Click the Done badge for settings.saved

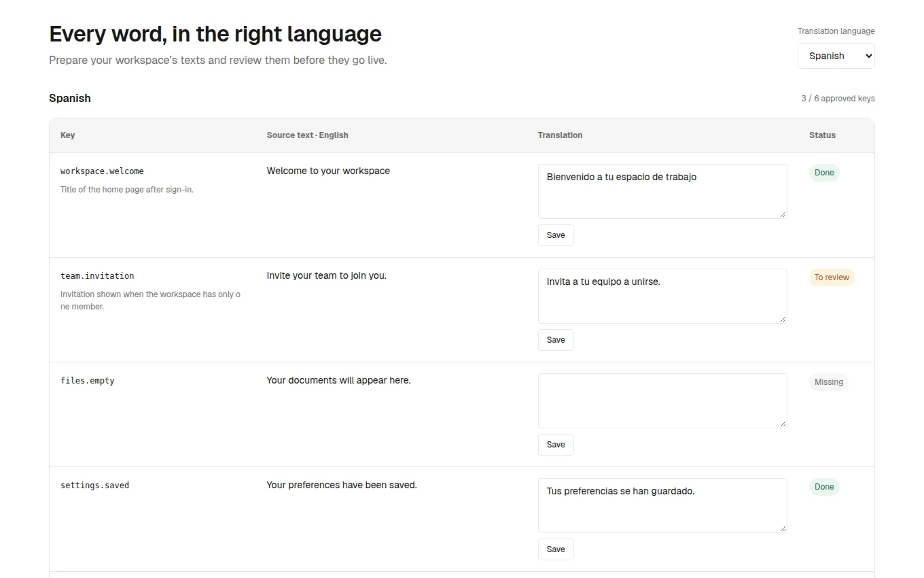click(x=824, y=487)
